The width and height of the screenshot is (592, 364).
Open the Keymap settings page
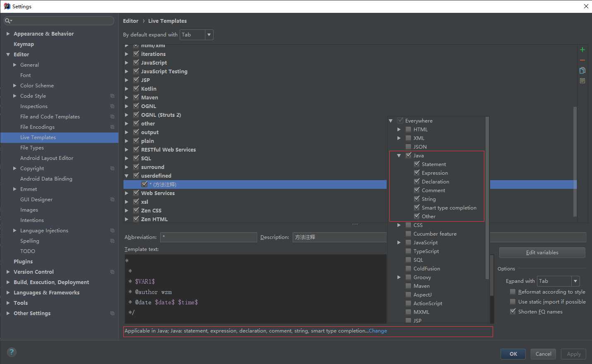24,44
